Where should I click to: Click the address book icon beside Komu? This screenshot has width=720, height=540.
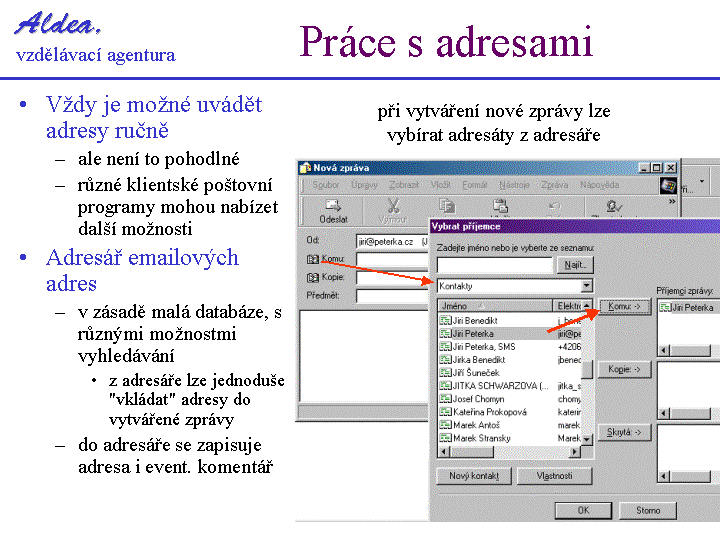point(313,259)
